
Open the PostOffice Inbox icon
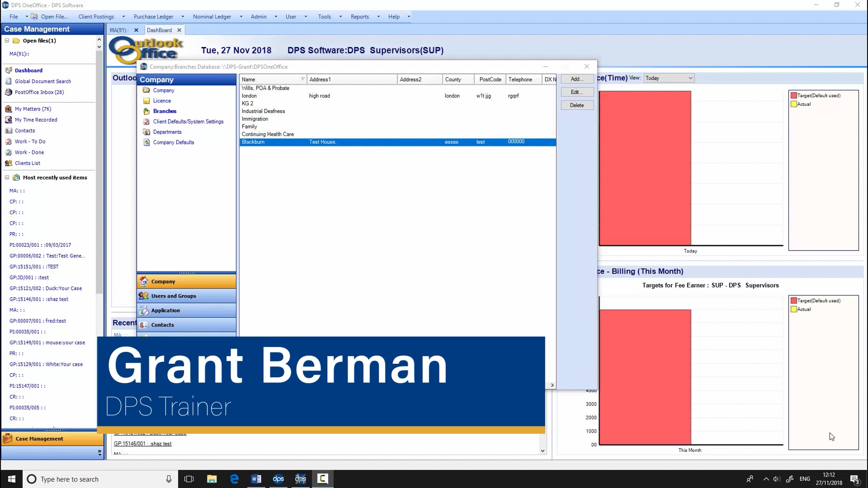(8, 92)
